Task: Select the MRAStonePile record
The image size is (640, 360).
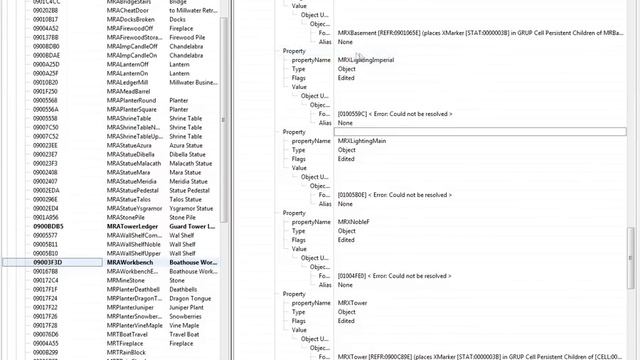Action: click(x=126, y=217)
